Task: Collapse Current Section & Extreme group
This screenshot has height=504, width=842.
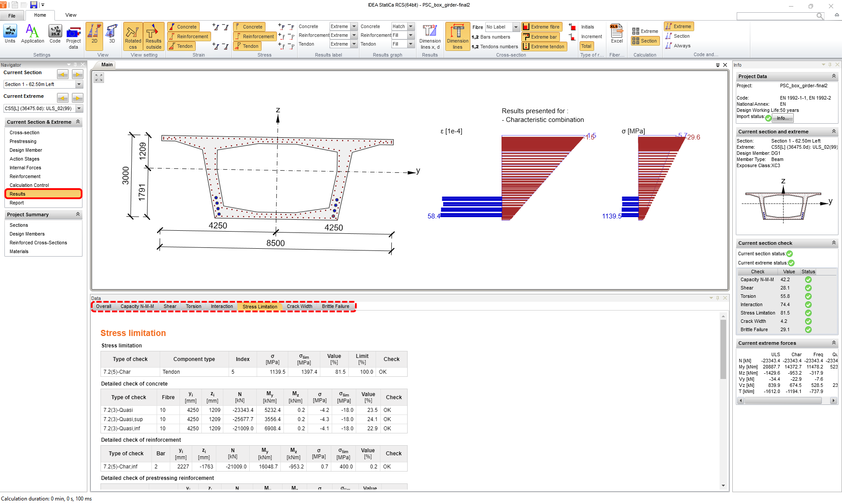Action: [78, 122]
